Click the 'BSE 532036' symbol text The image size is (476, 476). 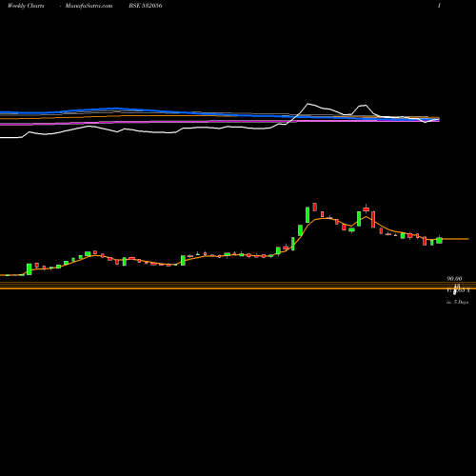[146, 6]
